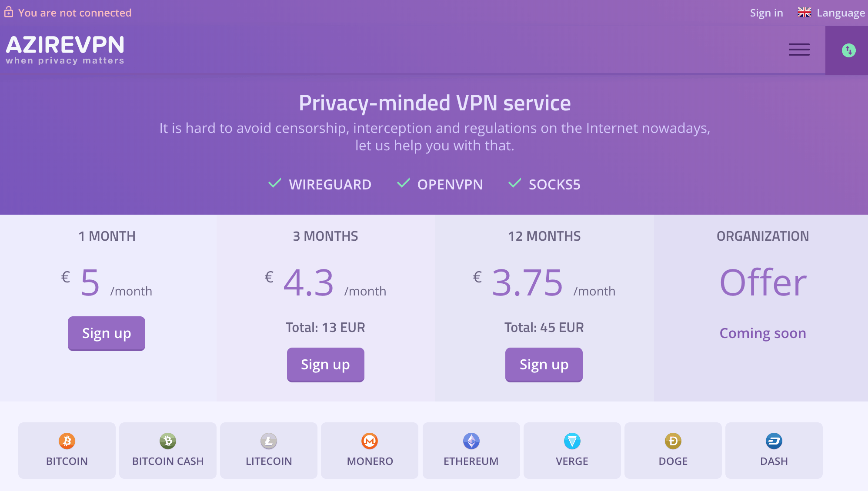The width and height of the screenshot is (868, 491).
Task: Click the UK flag language icon
Action: pyautogui.click(x=804, y=12)
